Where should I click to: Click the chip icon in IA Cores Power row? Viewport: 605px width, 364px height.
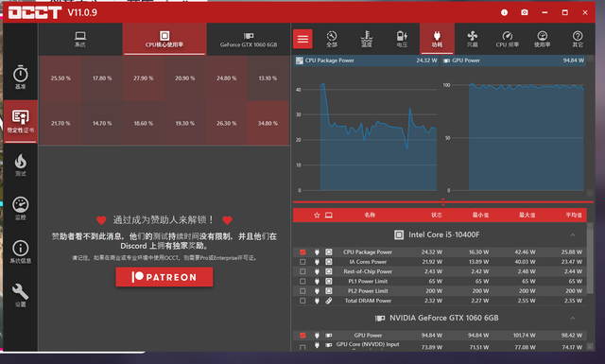pyautogui.click(x=328, y=262)
